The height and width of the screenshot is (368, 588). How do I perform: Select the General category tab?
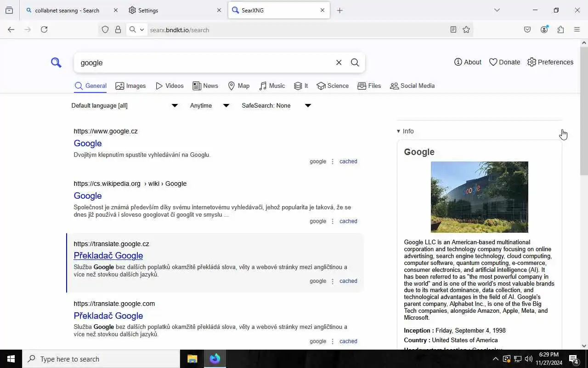(90, 86)
